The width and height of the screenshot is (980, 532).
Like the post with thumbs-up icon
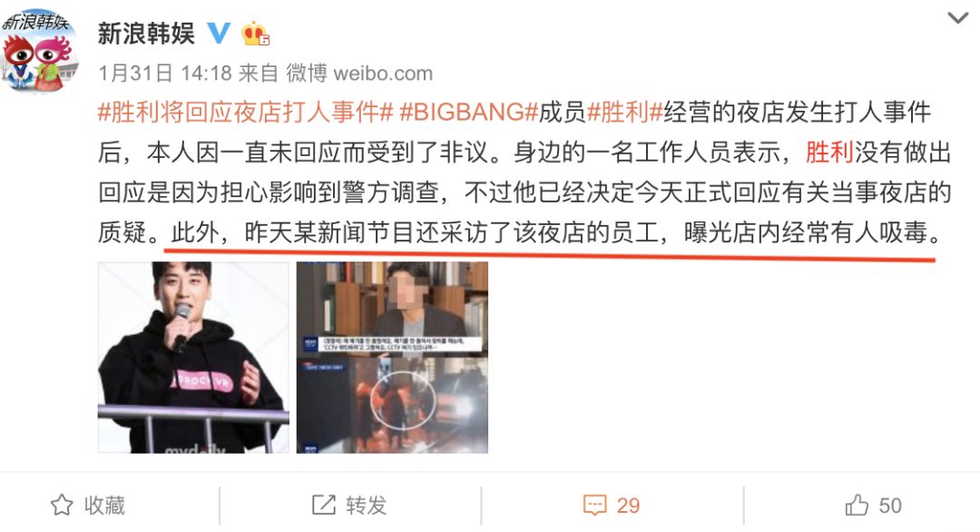click(857, 505)
